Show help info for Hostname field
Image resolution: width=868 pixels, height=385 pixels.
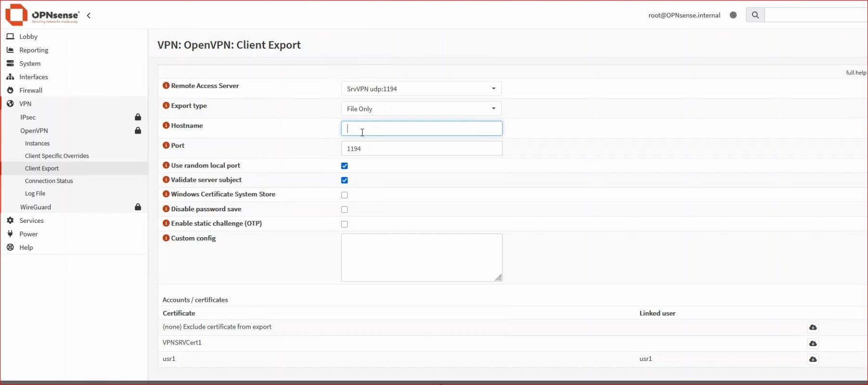(166, 126)
